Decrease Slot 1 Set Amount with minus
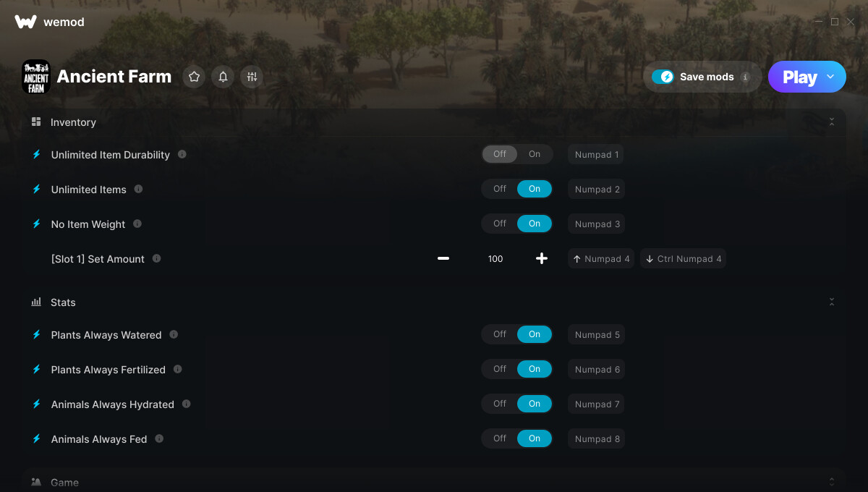The width and height of the screenshot is (868, 492). click(443, 258)
